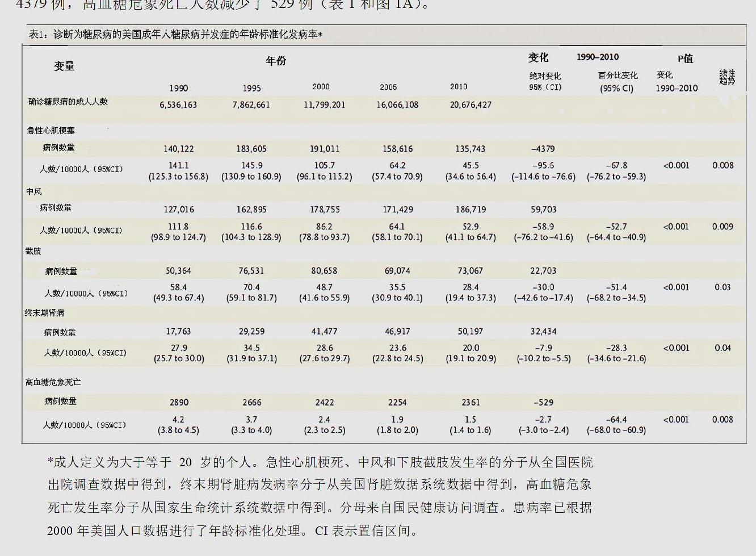Click the 急性心肌梗塞 section label
The height and width of the screenshot is (556, 756).
pyautogui.click(x=51, y=130)
